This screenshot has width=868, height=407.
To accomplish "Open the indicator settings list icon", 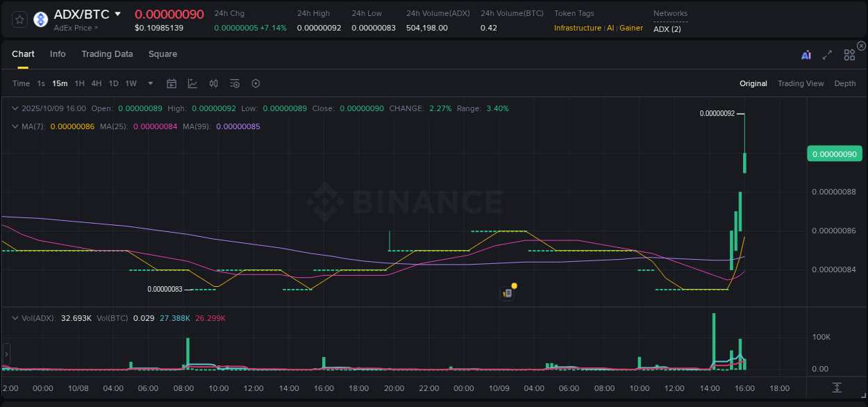I will click(234, 83).
